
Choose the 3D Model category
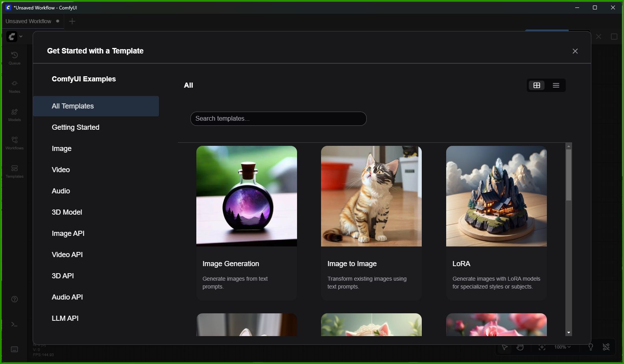(67, 212)
